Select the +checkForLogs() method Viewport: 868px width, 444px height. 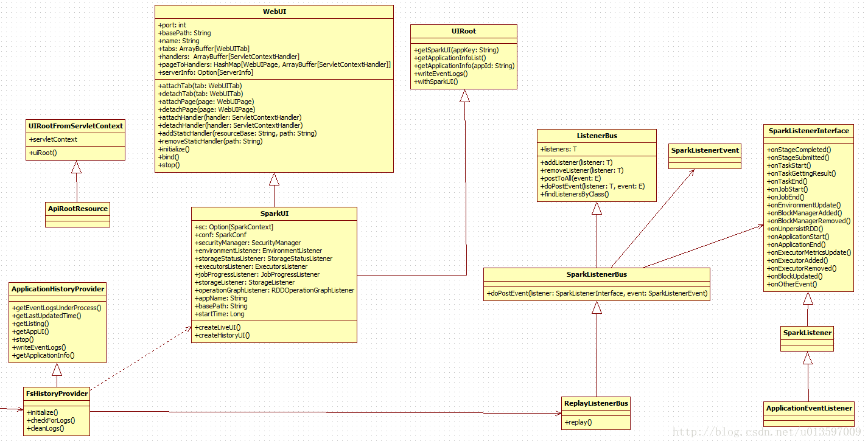(x=51, y=420)
